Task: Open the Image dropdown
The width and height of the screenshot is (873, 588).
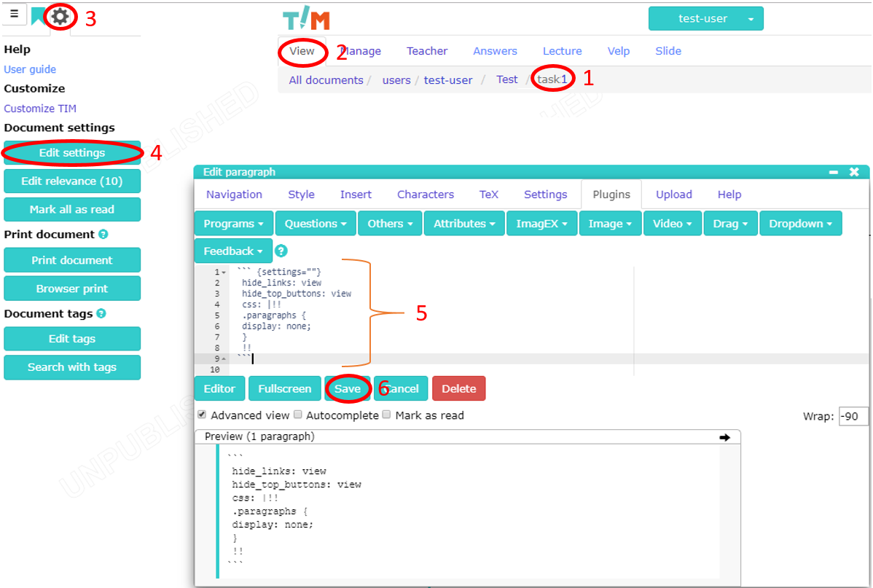Action: (x=610, y=223)
